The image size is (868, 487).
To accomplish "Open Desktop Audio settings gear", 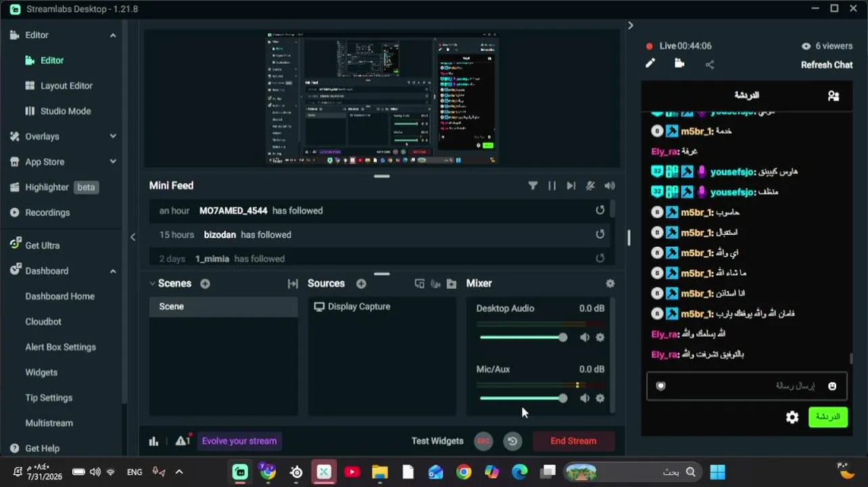I will [x=600, y=338].
